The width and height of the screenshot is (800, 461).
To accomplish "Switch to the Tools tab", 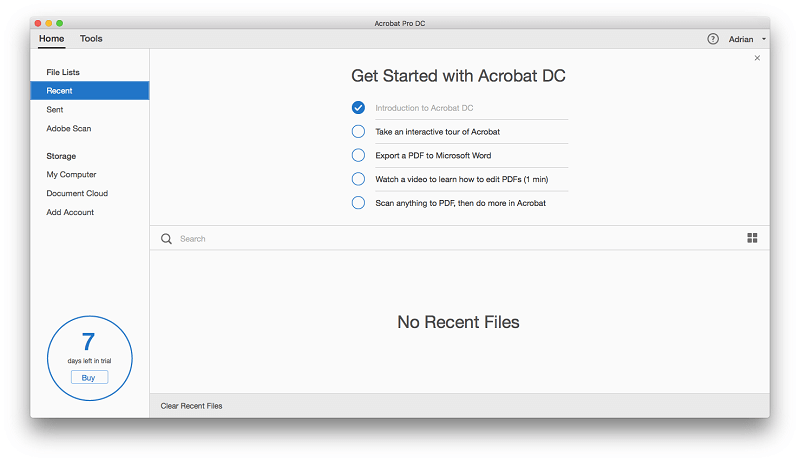I will tap(91, 39).
